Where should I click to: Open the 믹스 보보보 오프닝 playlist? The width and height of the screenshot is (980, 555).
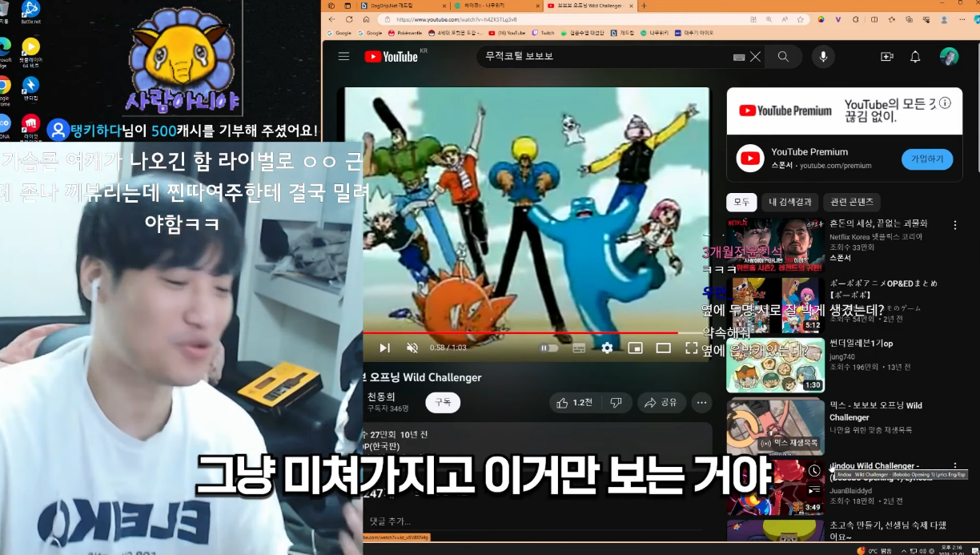pyautogui.click(x=775, y=426)
